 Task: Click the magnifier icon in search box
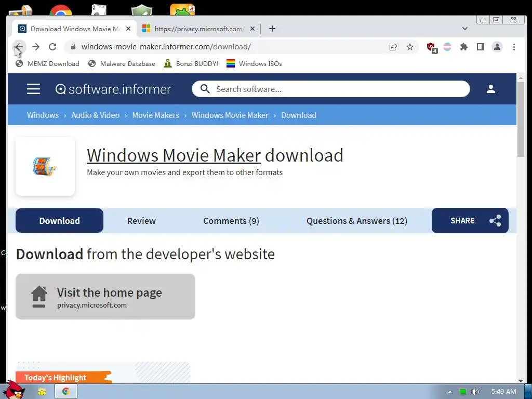205,89
